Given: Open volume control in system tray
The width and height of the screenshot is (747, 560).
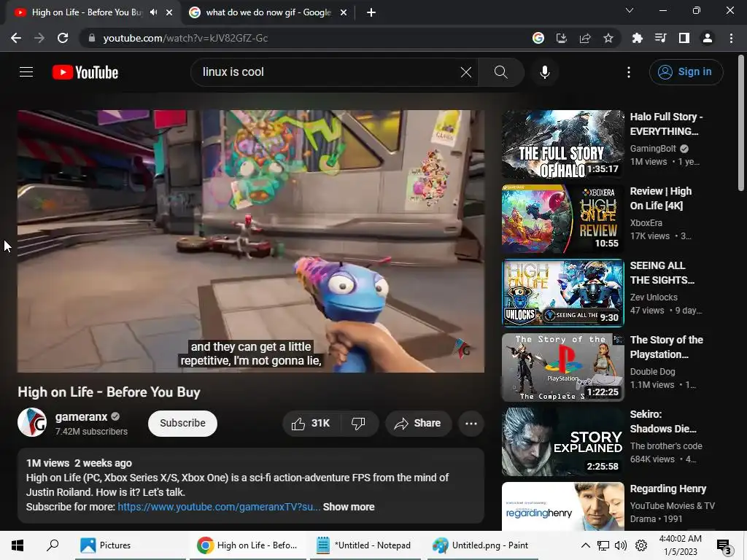Looking at the screenshot, I should (x=621, y=545).
